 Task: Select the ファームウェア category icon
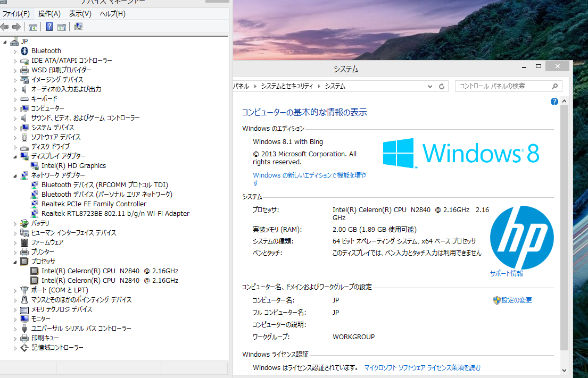click(x=24, y=242)
